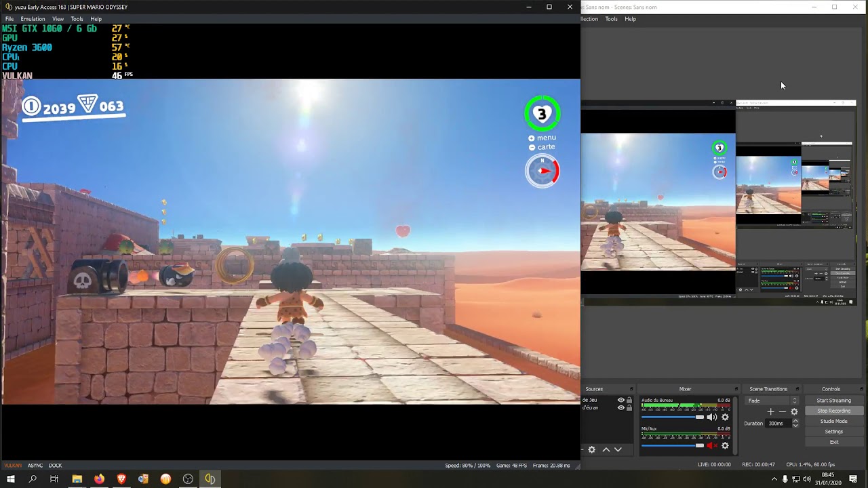Click the OBS preview canvas

coord(719,203)
